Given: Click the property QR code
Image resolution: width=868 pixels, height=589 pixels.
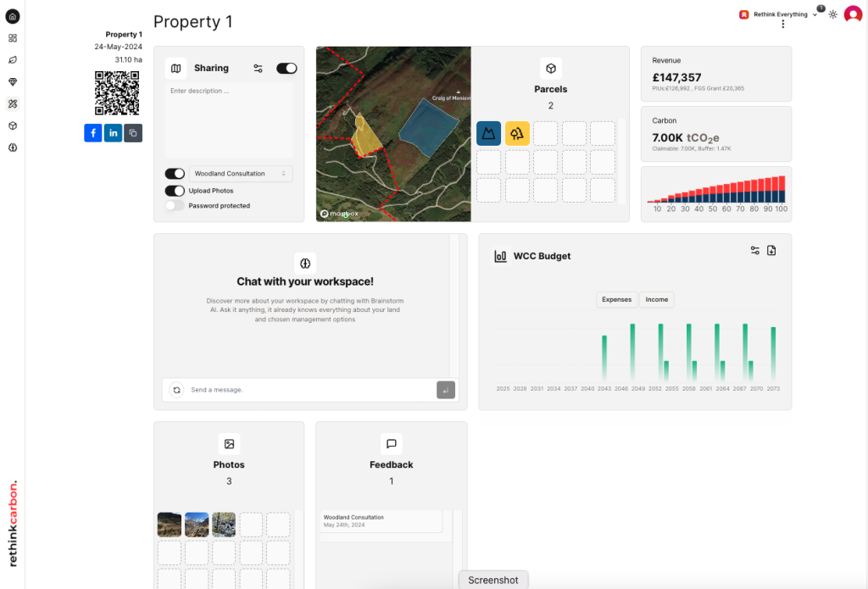Looking at the screenshot, I should pyautogui.click(x=117, y=93).
